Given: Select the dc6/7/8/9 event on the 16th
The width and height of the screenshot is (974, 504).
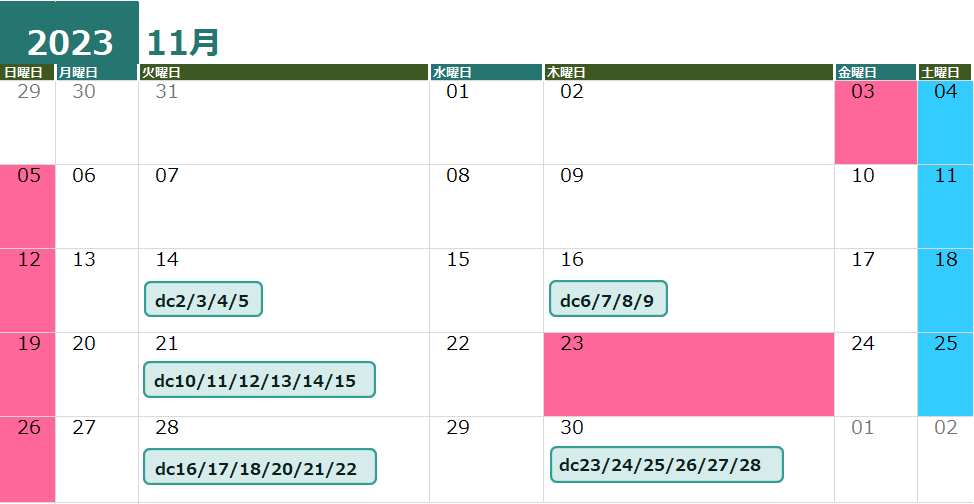Looking at the screenshot, I should 608,299.
